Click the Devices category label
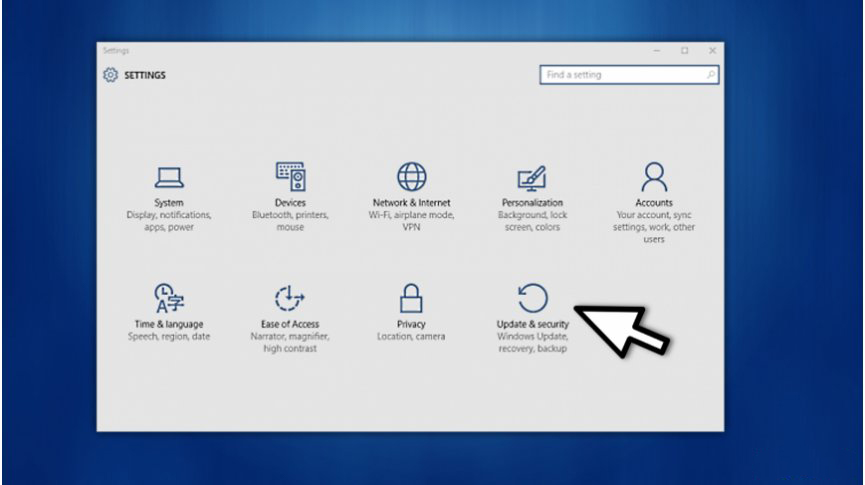Screen dimensions: 865x485 [290, 202]
